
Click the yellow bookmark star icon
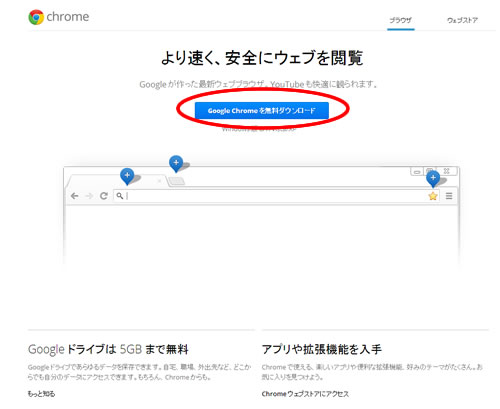[x=433, y=196]
